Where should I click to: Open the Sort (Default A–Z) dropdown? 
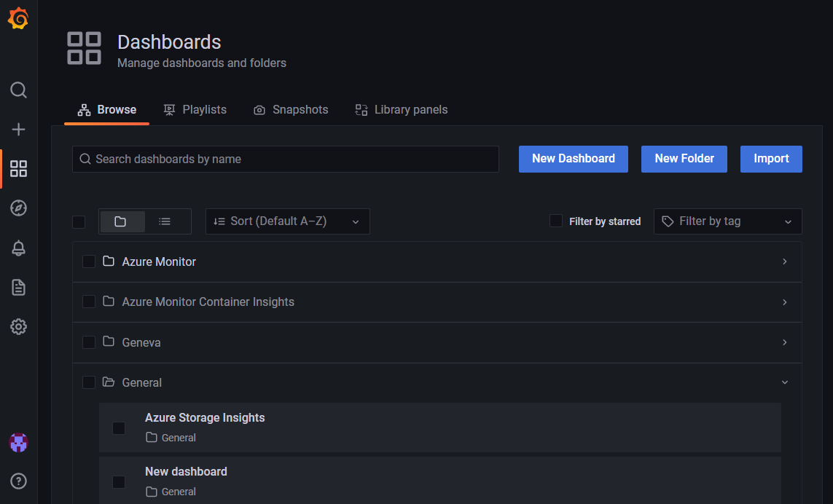tap(287, 221)
